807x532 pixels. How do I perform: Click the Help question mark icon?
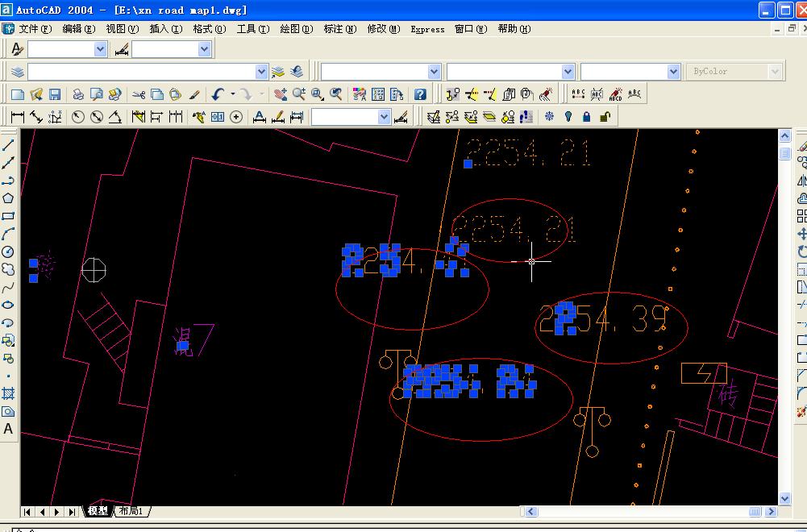420,94
